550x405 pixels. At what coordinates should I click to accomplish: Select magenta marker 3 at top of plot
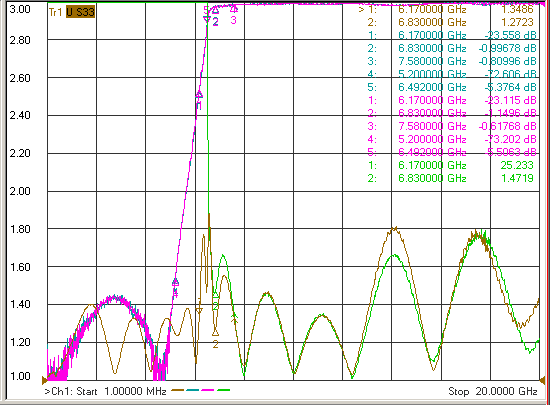234,9
